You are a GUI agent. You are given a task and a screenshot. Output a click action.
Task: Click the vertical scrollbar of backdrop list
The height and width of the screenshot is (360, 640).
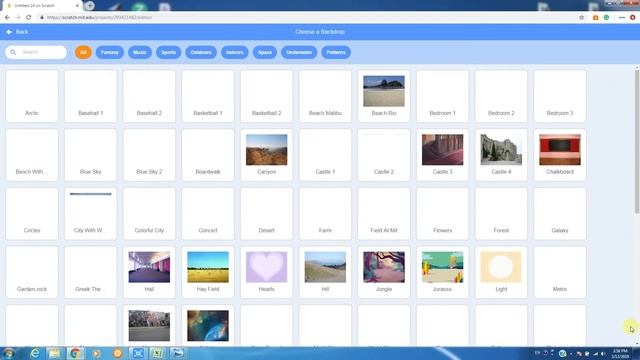point(637,141)
